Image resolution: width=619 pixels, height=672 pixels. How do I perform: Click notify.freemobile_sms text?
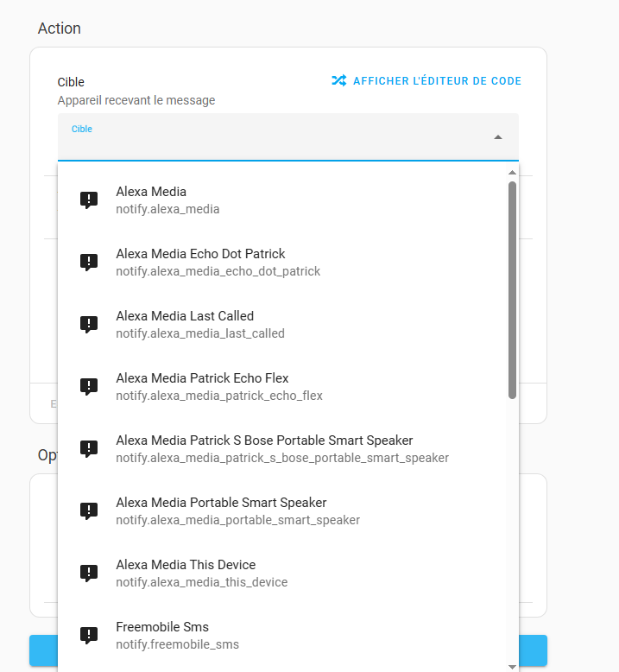[x=177, y=644]
